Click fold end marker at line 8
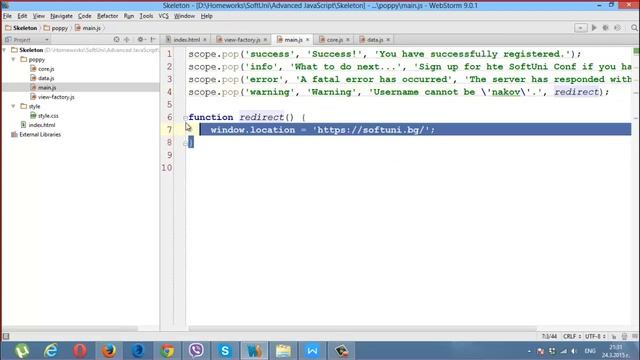640x360 pixels. pyautogui.click(x=185, y=143)
